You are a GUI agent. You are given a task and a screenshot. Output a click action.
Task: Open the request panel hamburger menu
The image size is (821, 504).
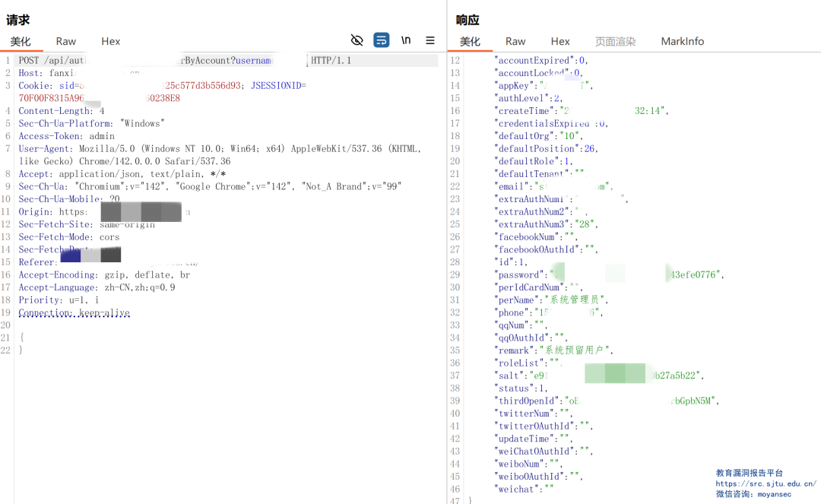tap(430, 40)
